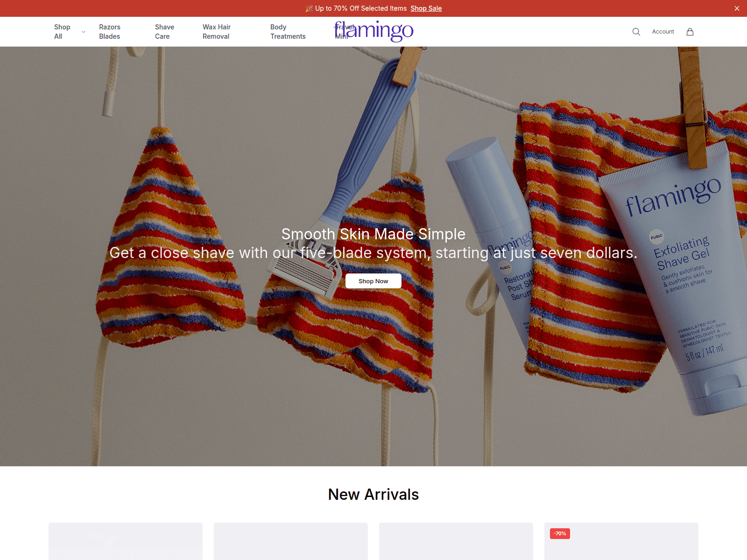Go to Razors Blades menu item

110,32
